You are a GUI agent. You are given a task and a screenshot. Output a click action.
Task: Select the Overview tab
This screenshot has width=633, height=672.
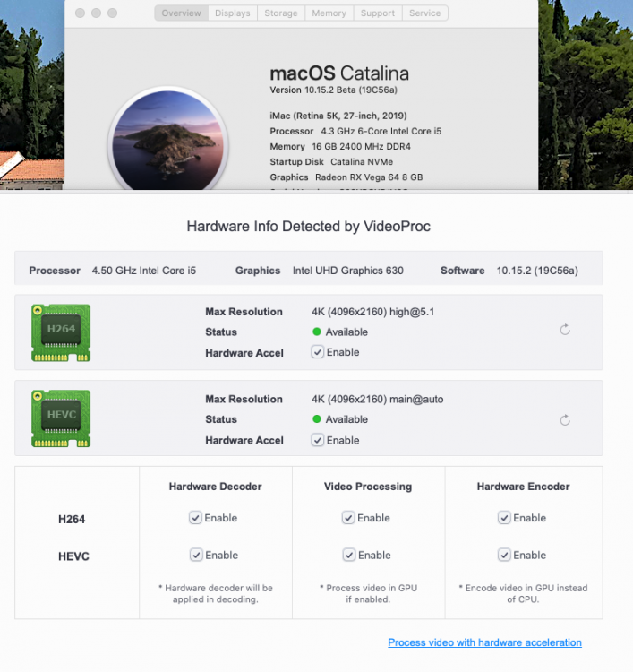tap(181, 13)
